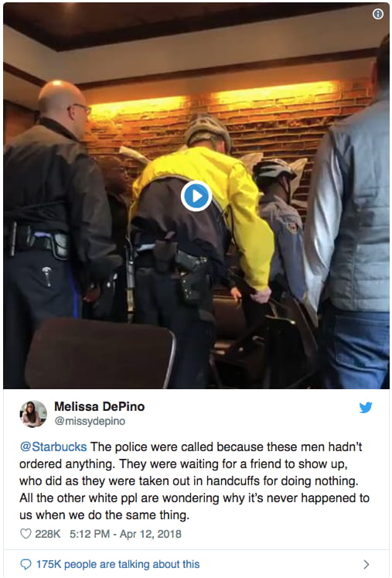Open the @Starbucks mention link
The height and width of the screenshot is (578, 392).
coord(53,446)
